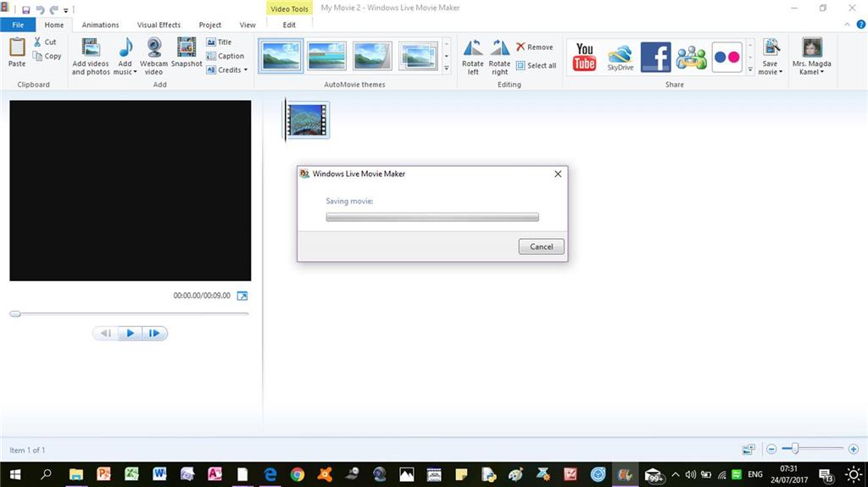Viewport: 868px width, 487px height.
Task: Launch Google Chrome from the taskbar
Action: pos(298,474)
